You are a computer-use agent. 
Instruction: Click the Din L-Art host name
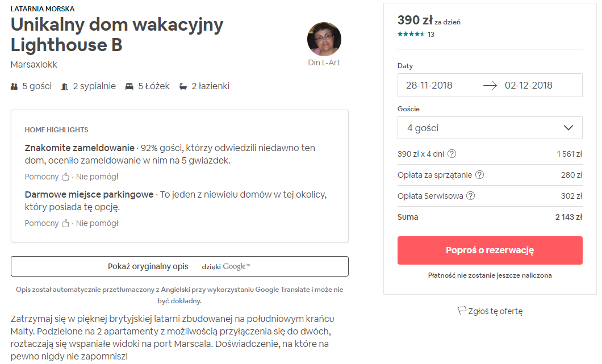click(x=324, y=62)
